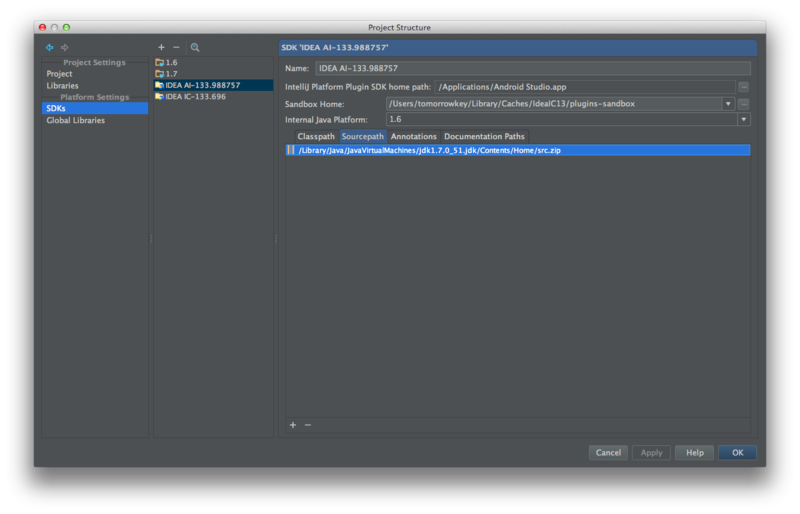Click the Apply button
The image size is (800, 514).
tap(651, 453)
